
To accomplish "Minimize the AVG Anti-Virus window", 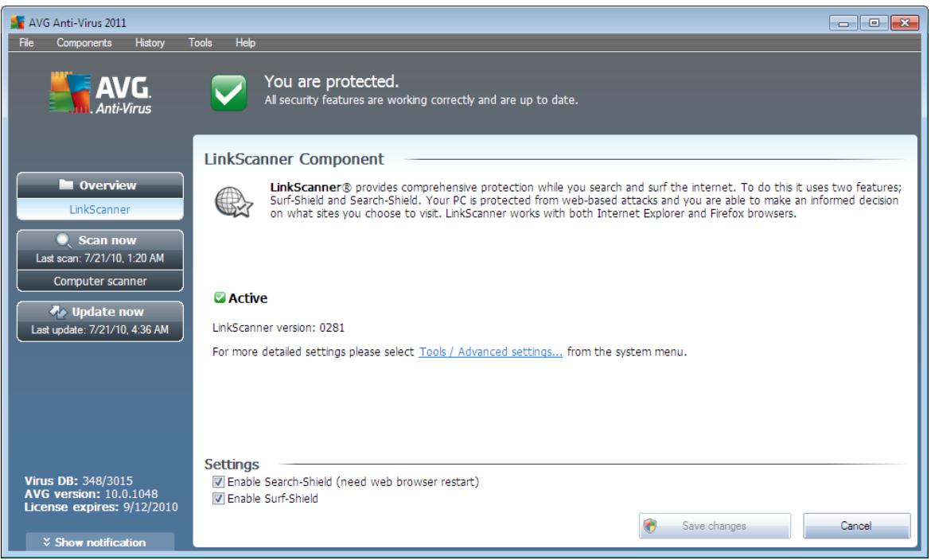I will [x=843, y=22].
